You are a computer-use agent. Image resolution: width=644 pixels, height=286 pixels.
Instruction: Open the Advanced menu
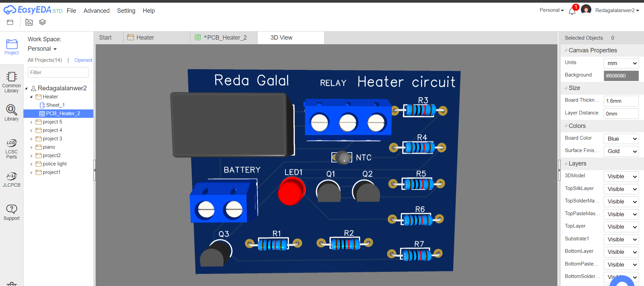click(x=97, y=11)
